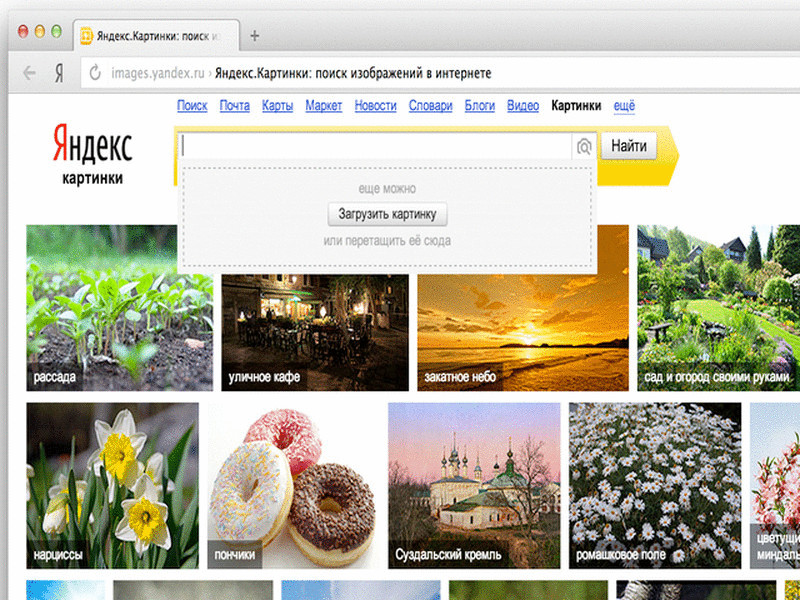Click the Блоги link
800x600 pixels.
[x=480, y=106]
